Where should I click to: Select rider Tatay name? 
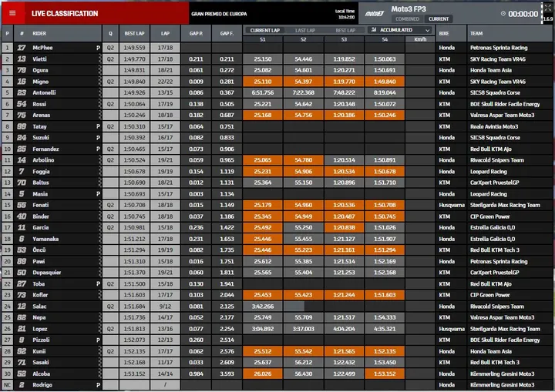[39, 126]
